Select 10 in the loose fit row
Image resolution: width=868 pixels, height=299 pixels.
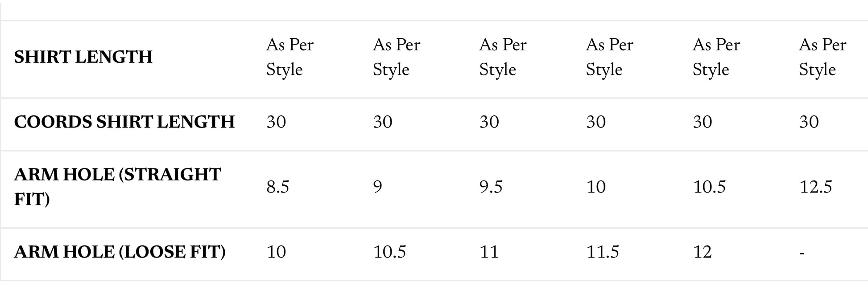click(276, 252)
